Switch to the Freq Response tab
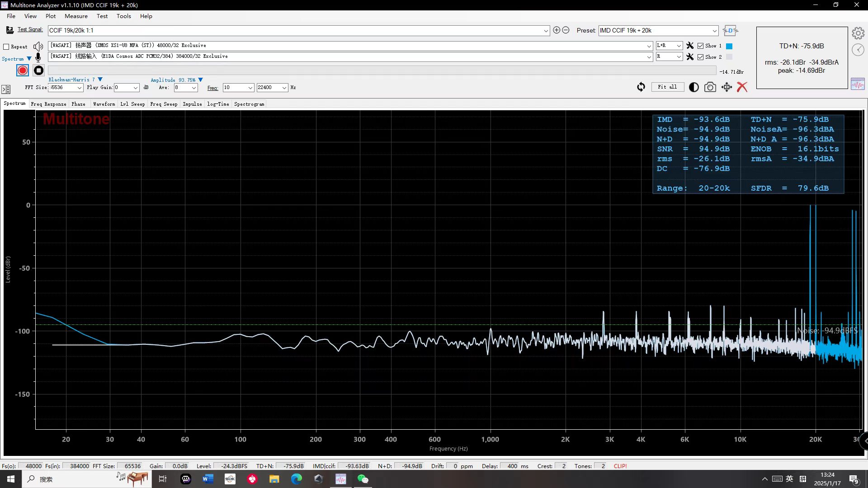 click(x=48, y=104)
